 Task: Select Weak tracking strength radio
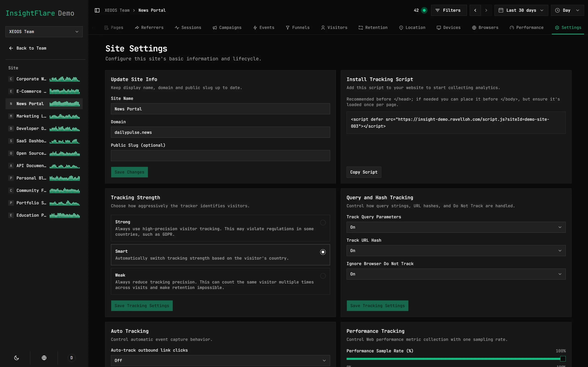point(323,276)
